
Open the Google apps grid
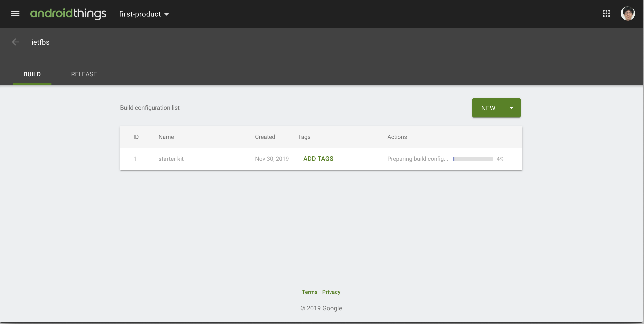point(606,13)
